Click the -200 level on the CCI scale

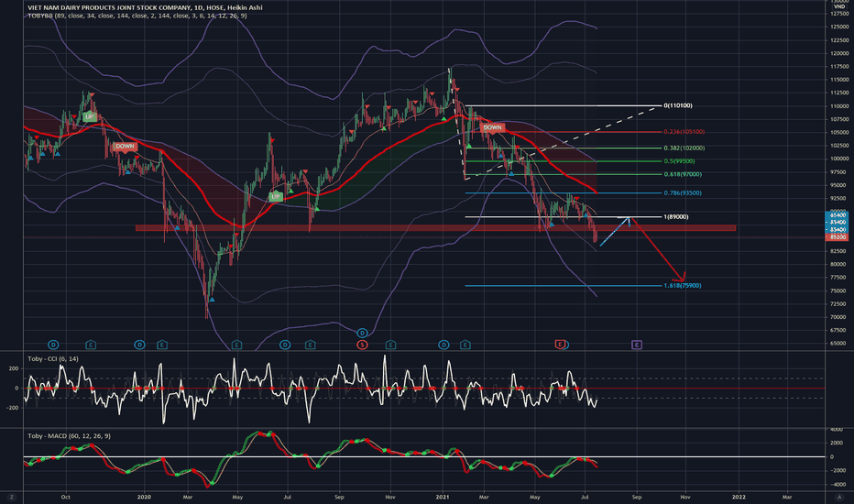[x=13, y=408]
